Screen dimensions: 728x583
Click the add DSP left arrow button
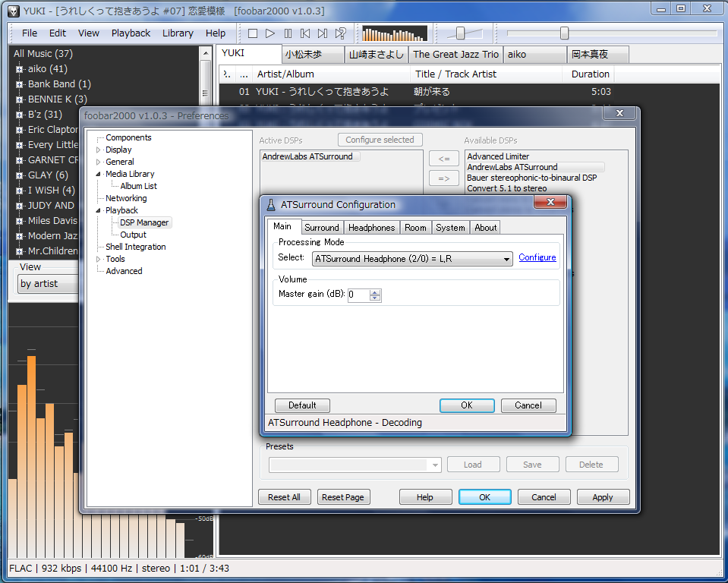coord(444,159)
